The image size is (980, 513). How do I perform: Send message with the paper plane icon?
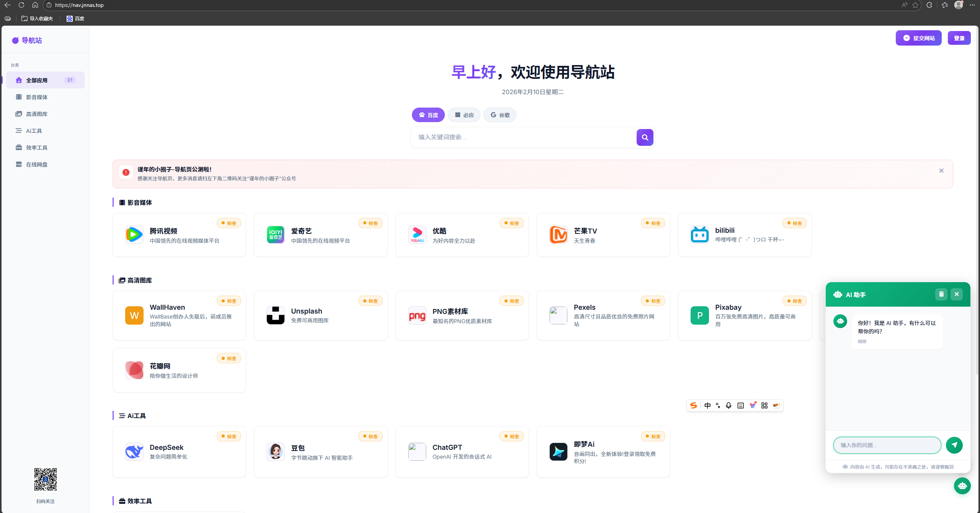954,445
